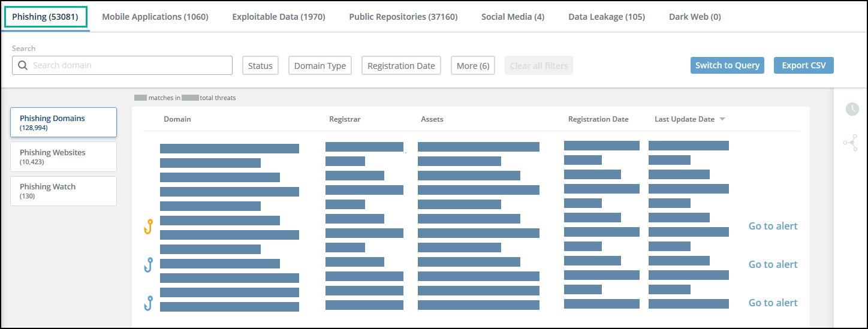Click the orange phishing hook icon
Image resolution: width=868 pixels, height=329 pixels.
(149, 227)
